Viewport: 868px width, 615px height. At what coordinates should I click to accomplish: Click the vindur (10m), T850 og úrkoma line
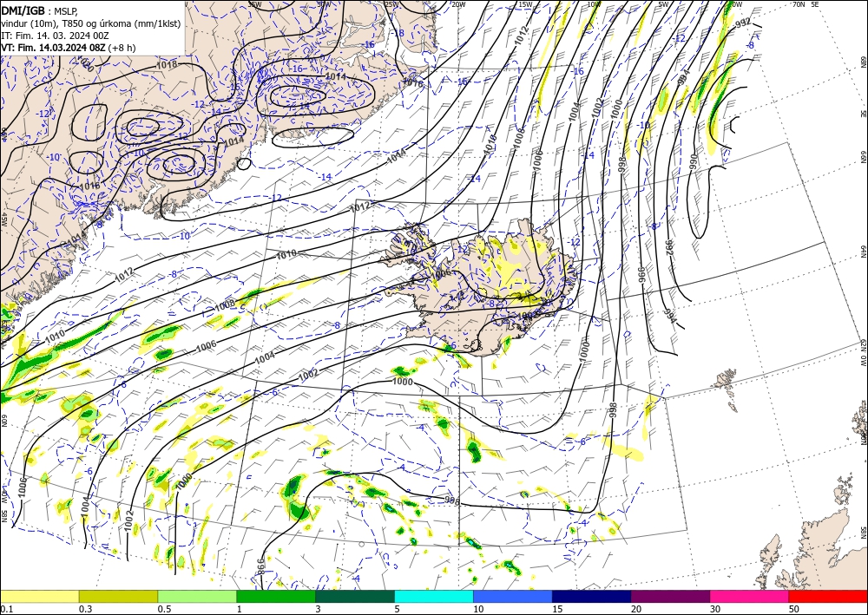tap(91, 23)
